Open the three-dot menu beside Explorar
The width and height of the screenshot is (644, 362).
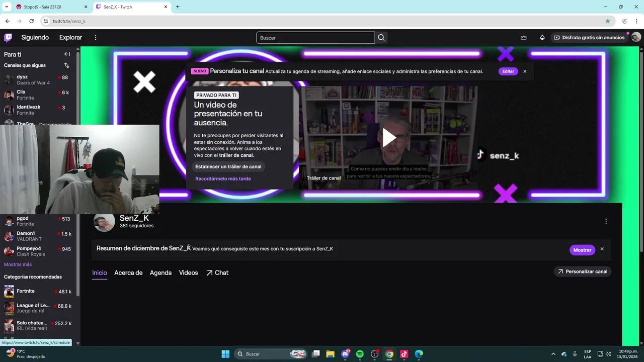[96, 38]
